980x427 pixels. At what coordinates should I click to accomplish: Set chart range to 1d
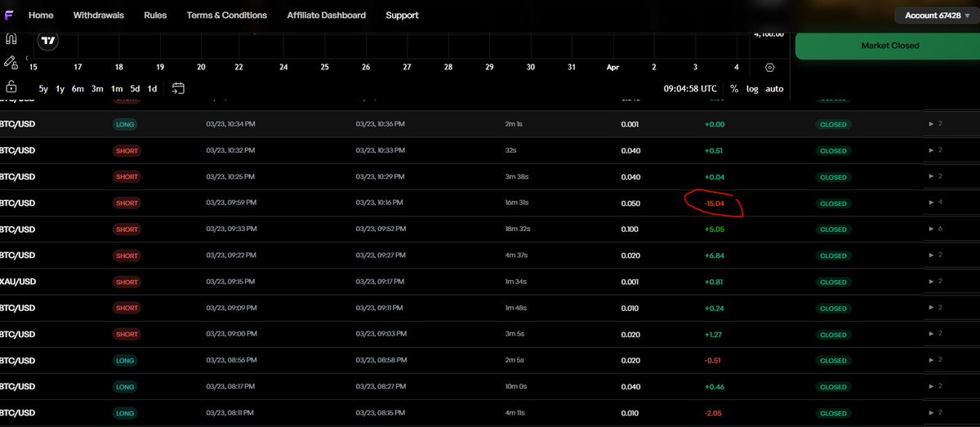click(x=153, y=88)
